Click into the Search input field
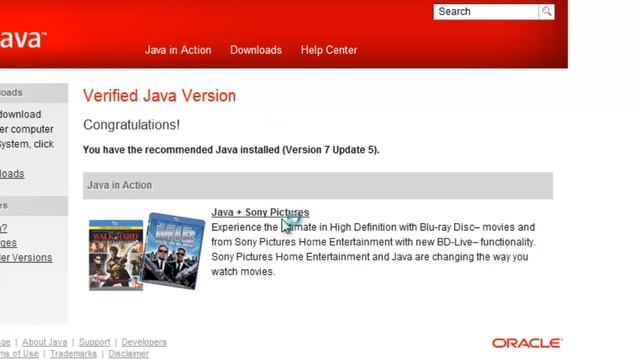Screen dimensions: 640x360 [486, 11]
